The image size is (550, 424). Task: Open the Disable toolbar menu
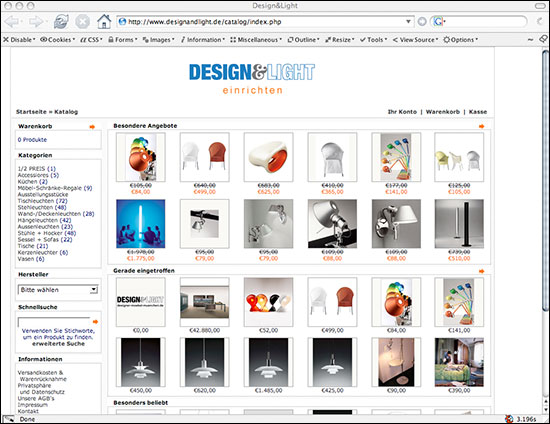(x=19, y=40)
